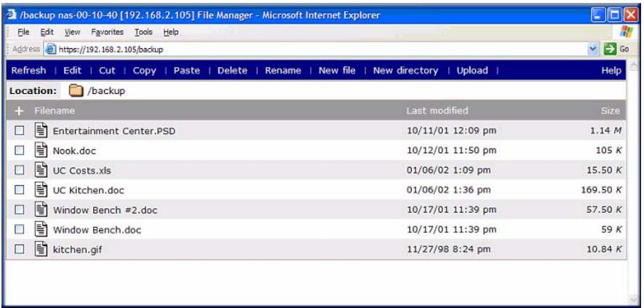Click Cut in the toolbar
This screenshot has height=308, width=644.
(x=107, y=71)
